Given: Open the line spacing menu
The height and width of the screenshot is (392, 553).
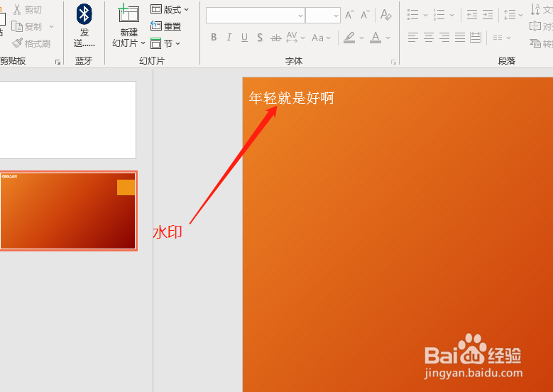Looking at the screenshot, I should click(x=513, y=15).
